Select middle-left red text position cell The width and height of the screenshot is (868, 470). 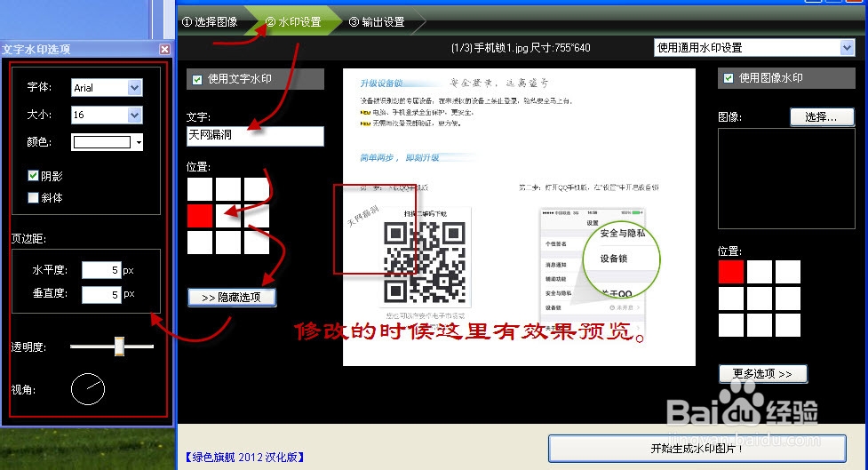click(x=200, y=216)
